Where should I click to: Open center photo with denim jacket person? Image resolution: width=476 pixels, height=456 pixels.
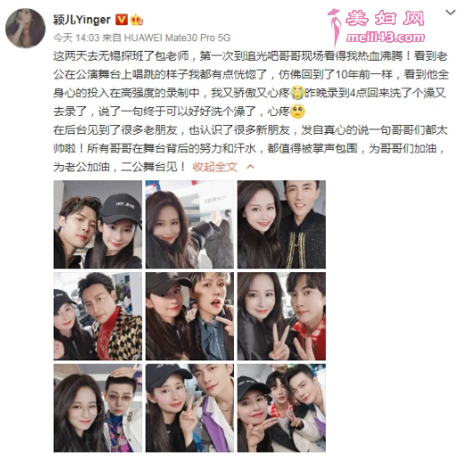pos(189,316)
